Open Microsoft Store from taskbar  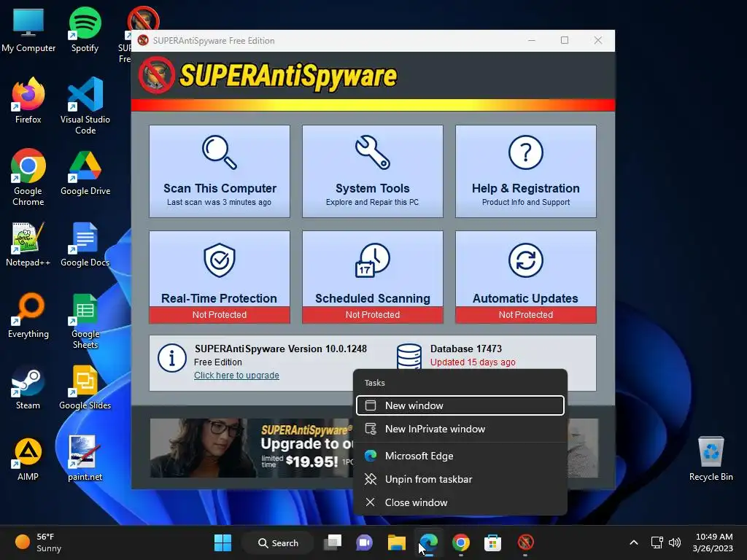pyautogui.click(x=492, y=542)
